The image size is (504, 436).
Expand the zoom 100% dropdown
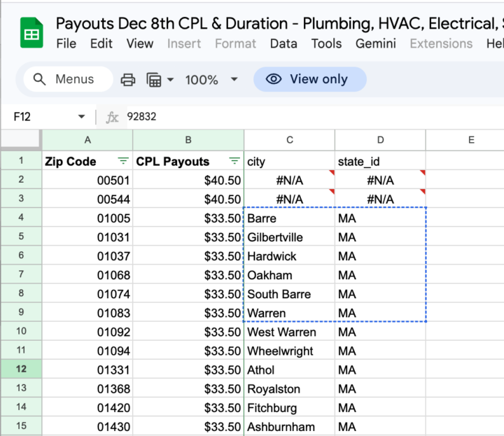(x=234, y=80)
